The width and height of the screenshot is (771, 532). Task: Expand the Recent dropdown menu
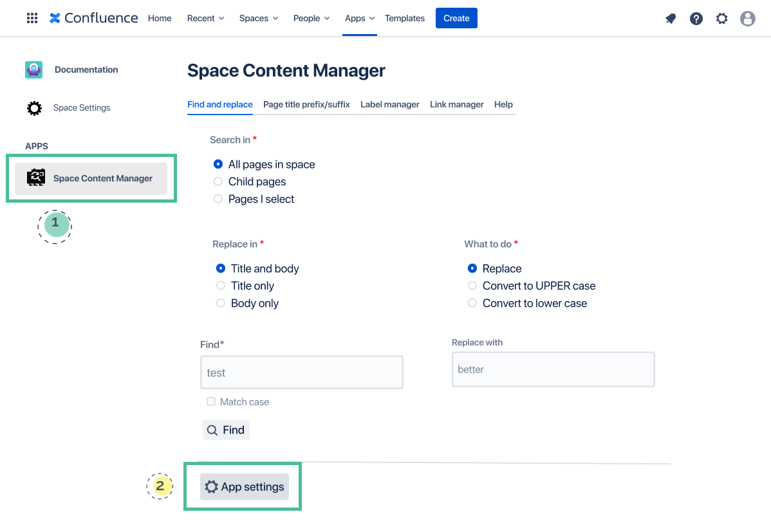click(x=205, y=18)
